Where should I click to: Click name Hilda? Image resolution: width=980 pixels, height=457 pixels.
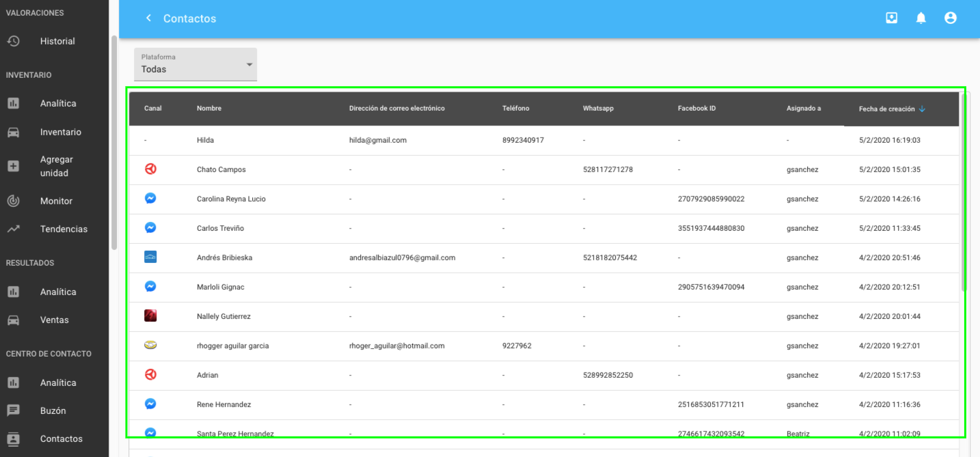tap(205, 140)
